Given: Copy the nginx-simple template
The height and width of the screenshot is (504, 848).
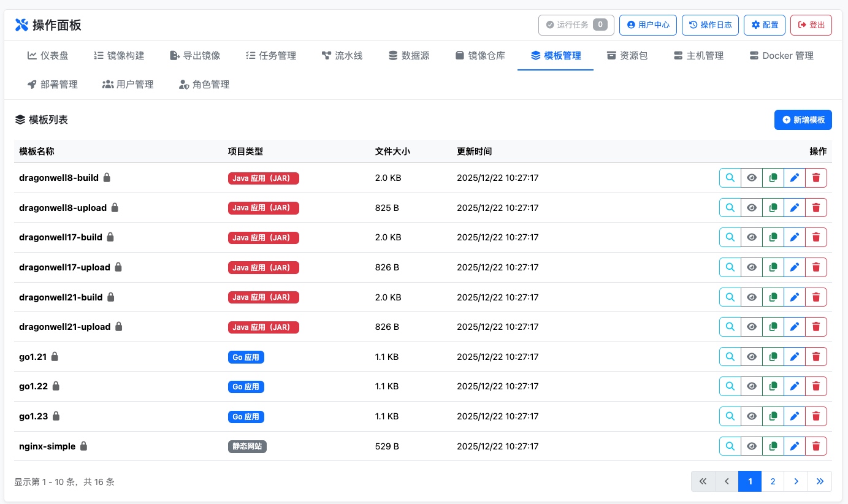Looking at the screenshot, I should (773, 446).
